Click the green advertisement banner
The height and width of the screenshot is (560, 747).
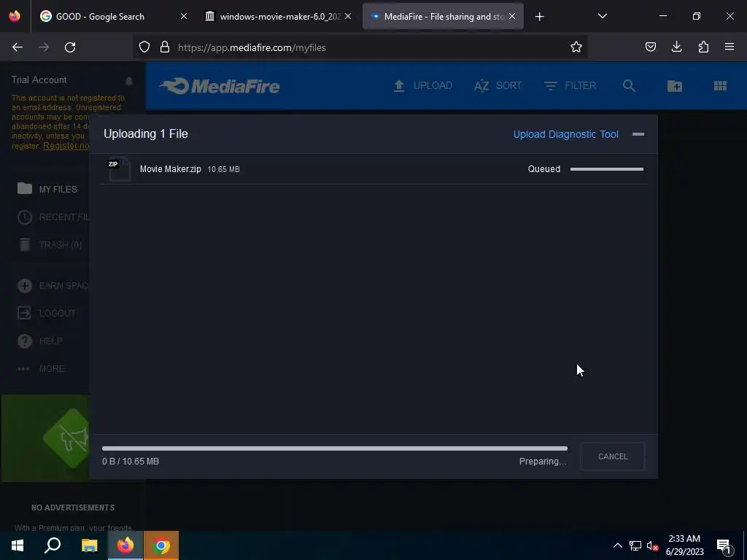pos(46,438)
